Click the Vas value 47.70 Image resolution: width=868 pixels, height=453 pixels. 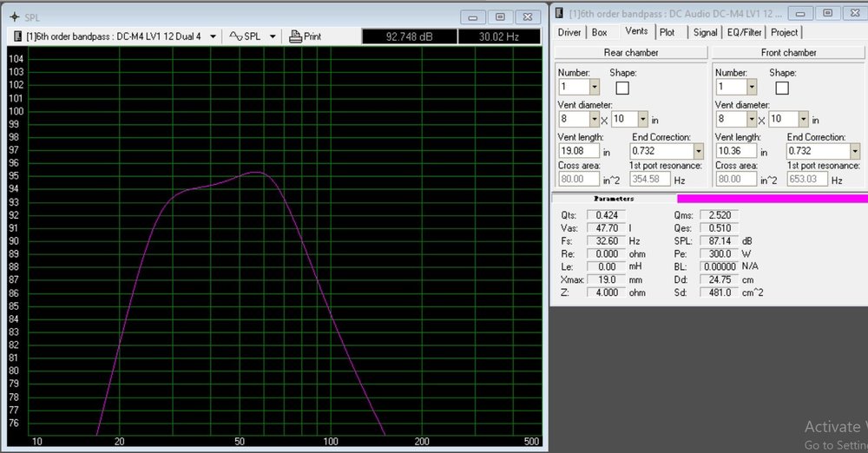[607, 228]
